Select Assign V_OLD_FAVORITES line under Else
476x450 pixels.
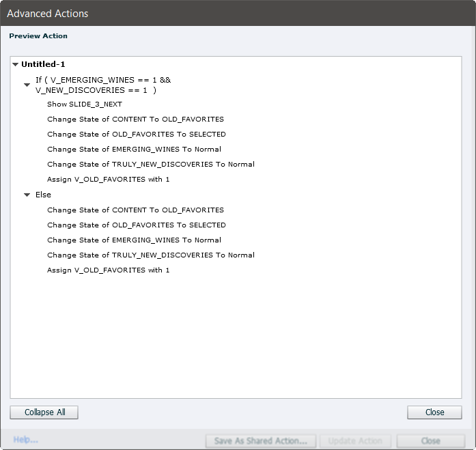(108, 270)
